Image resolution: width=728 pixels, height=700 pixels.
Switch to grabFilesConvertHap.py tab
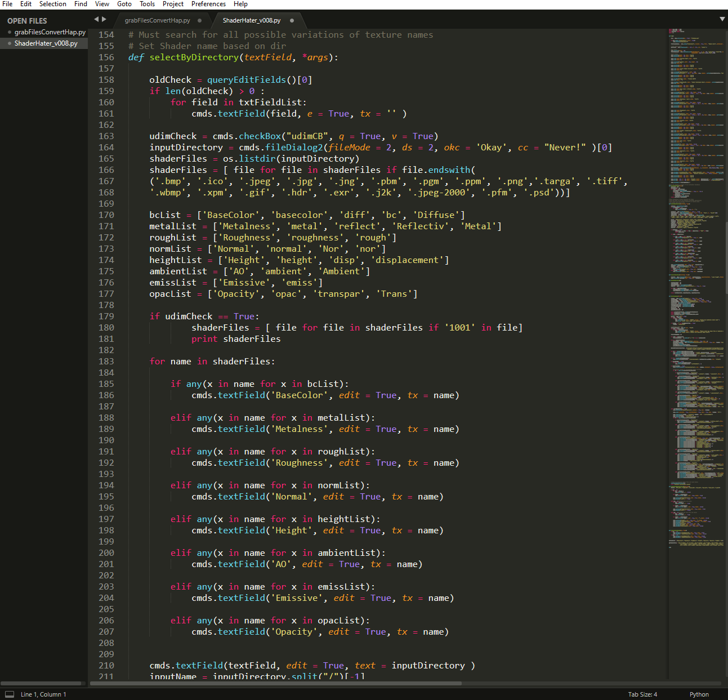click(x=158, y=20)
